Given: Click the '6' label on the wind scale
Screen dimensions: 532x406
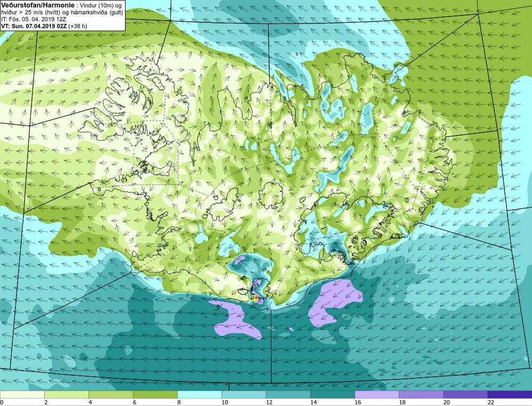Looking at the screenshot, I should [135, 402].
